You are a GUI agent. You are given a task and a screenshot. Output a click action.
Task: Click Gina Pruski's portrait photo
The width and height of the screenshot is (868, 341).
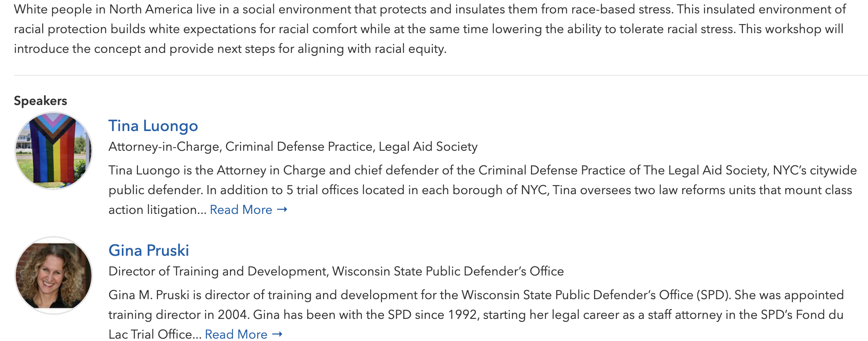point(53,275)
